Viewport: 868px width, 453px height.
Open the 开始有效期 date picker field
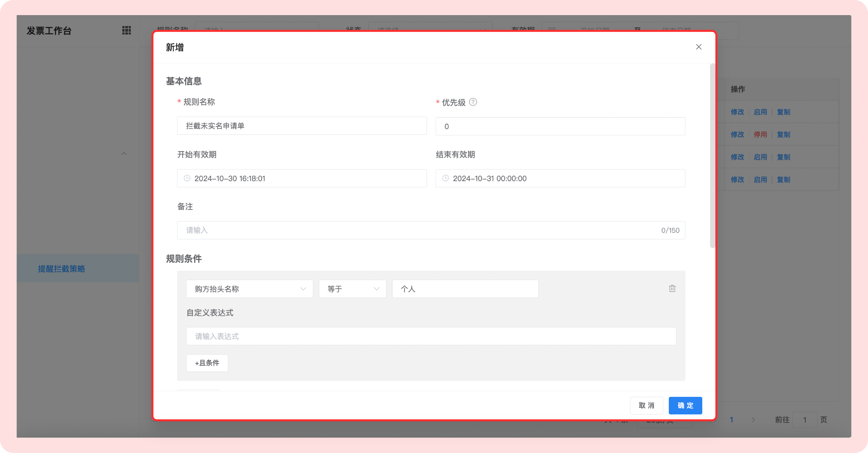point(302,178)
